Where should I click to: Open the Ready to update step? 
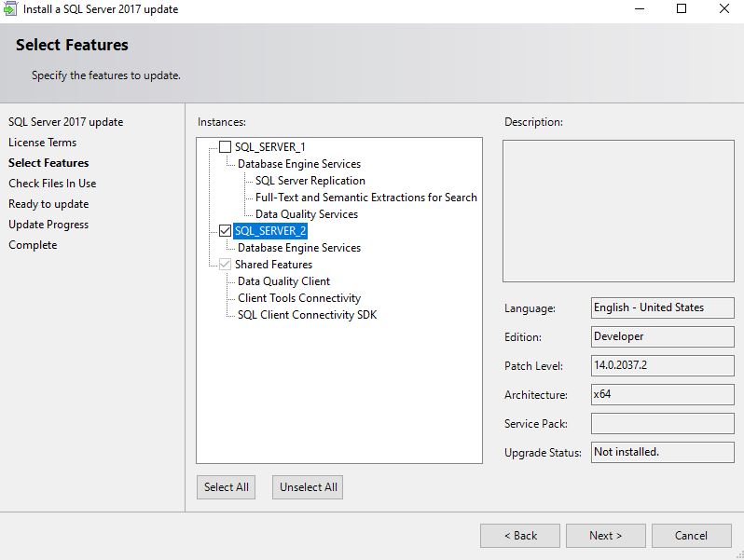click(x=48, y=204)
